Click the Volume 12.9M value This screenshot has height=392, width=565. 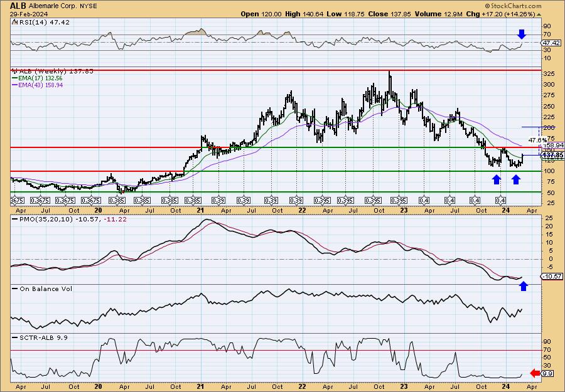click(439, 14)
